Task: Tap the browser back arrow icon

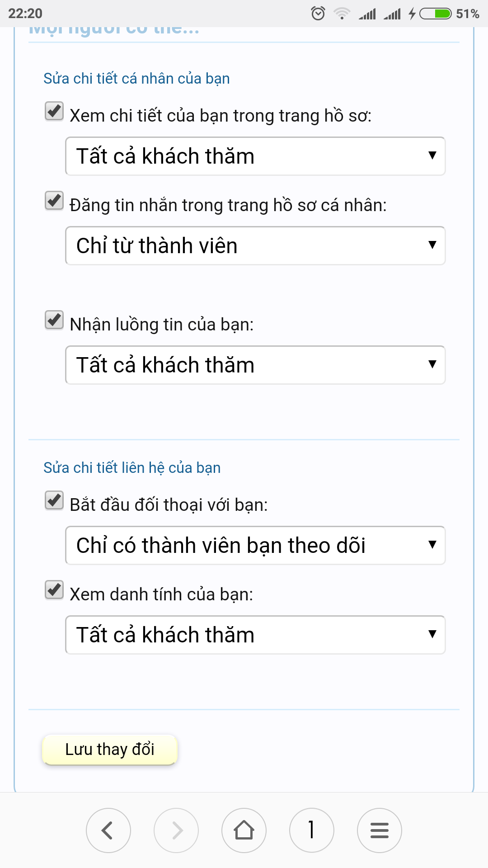Action: [108, 830]
